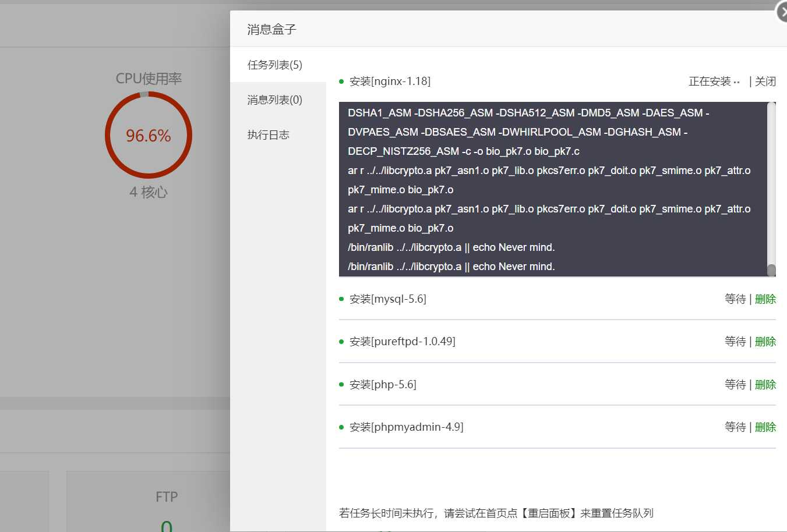Image resolution: width=787 pixels, height=532 pixels.
Task: Select the 安装[phpmyadmin-4.9] task row
Action: coord(557,427)
